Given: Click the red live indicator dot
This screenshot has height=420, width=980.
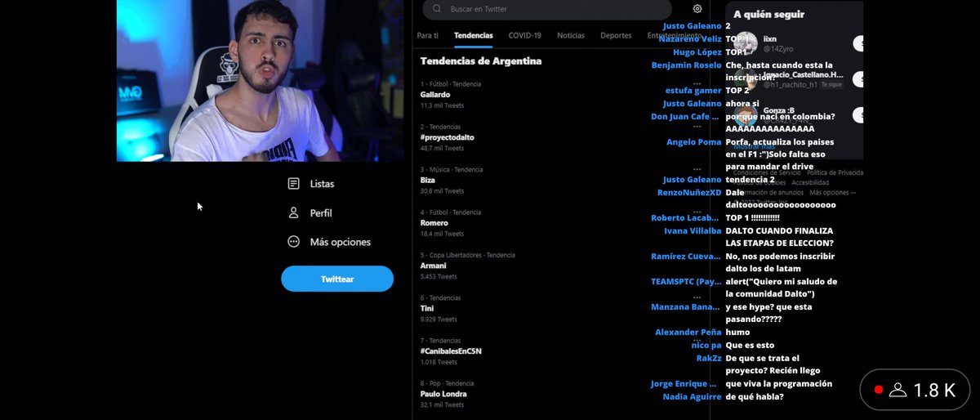Looking at the screenshot, I should pyautogui.click(x=879, y=390).
